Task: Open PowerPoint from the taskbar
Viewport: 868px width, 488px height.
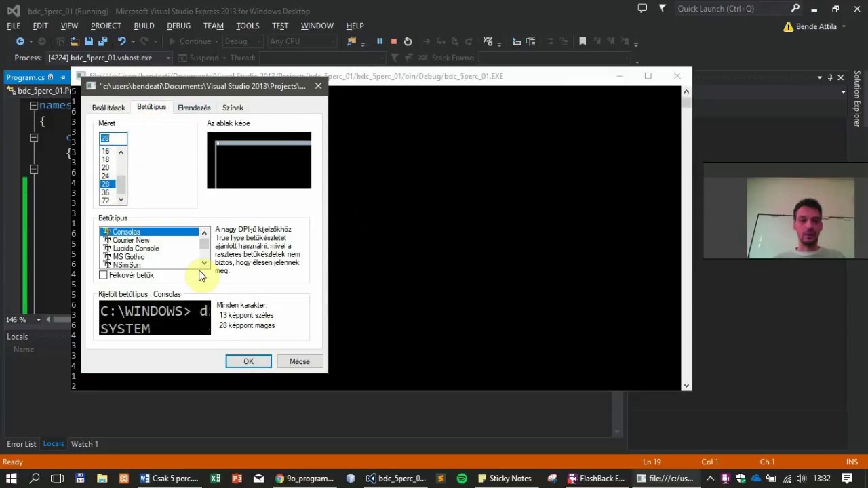Action: [x=237, y=478]
